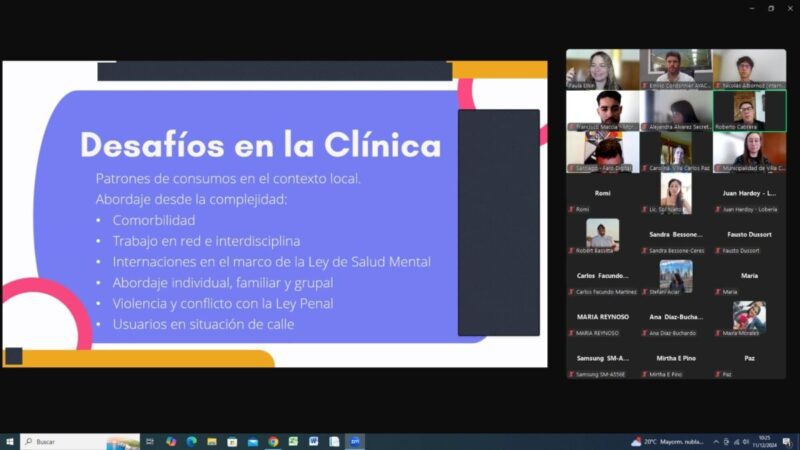The image size is (800, 450).
Task: Click the Windows Start button
Action: tap(10, 441)
